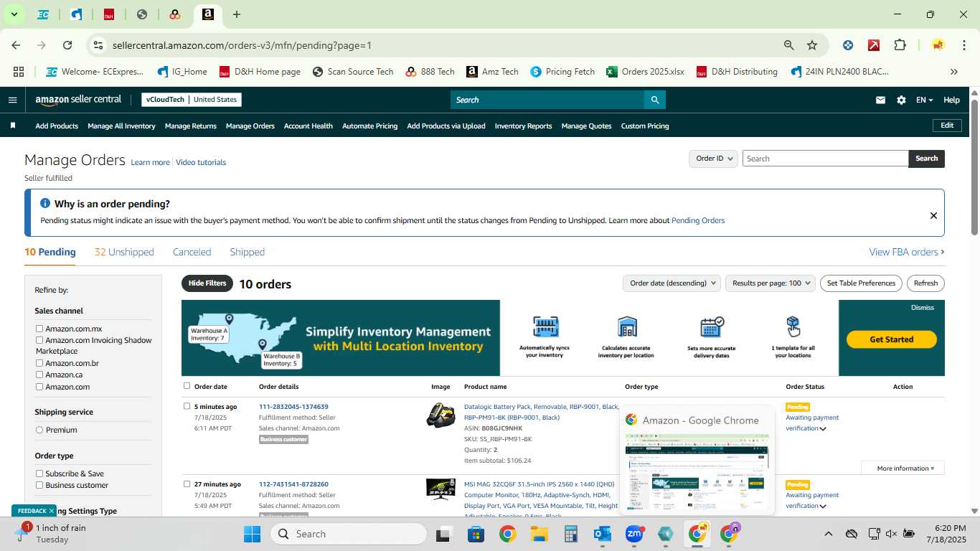The height and width of the screenshot is (551, 980).
Task: Switch to the 32 Unshipped tab
Action: point(124,252)
